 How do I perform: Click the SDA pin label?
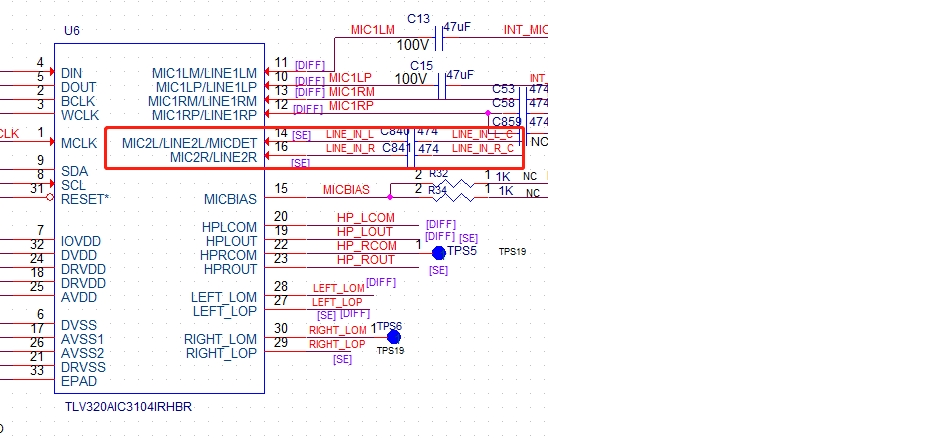(x=74, y=171)
